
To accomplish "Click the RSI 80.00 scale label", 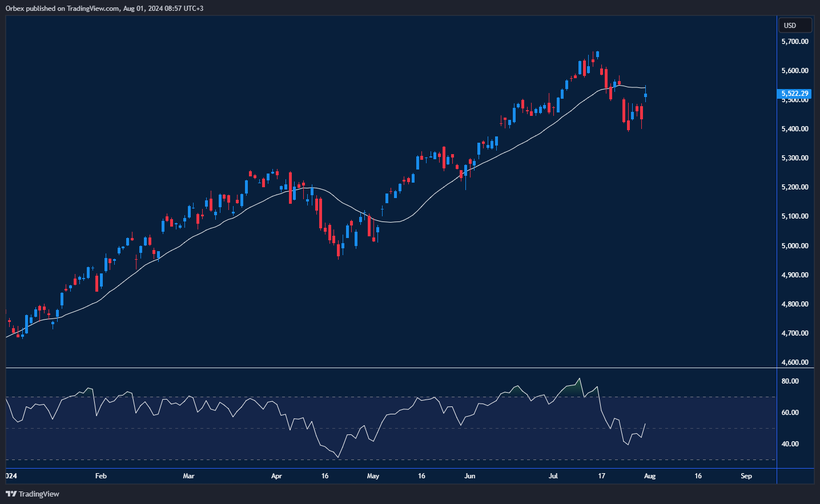I will tap(790, 381).
